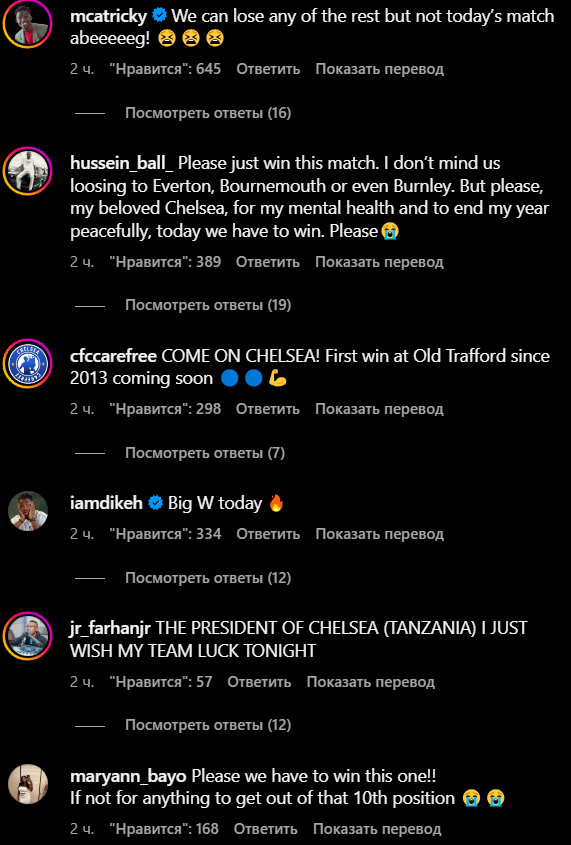Open maryann_bayo's avatar thumbnail
The width and height of the screenshot is (571, 845).
click(28, 784)
